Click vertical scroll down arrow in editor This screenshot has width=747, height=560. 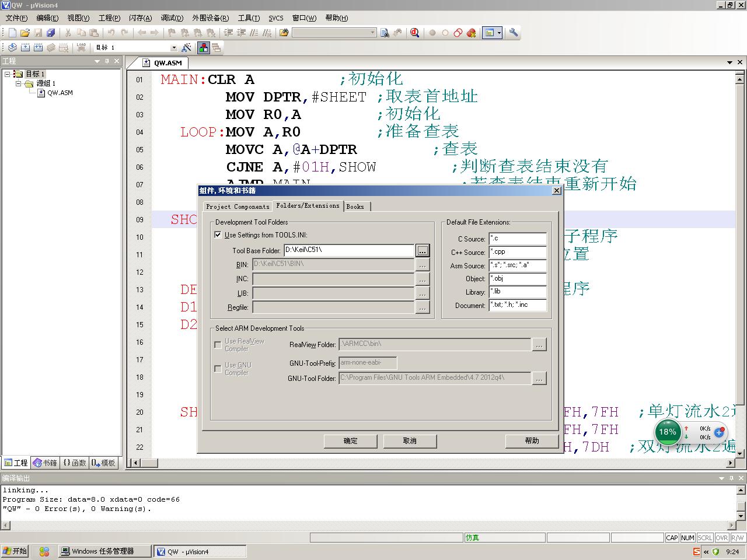coord(740,453)
